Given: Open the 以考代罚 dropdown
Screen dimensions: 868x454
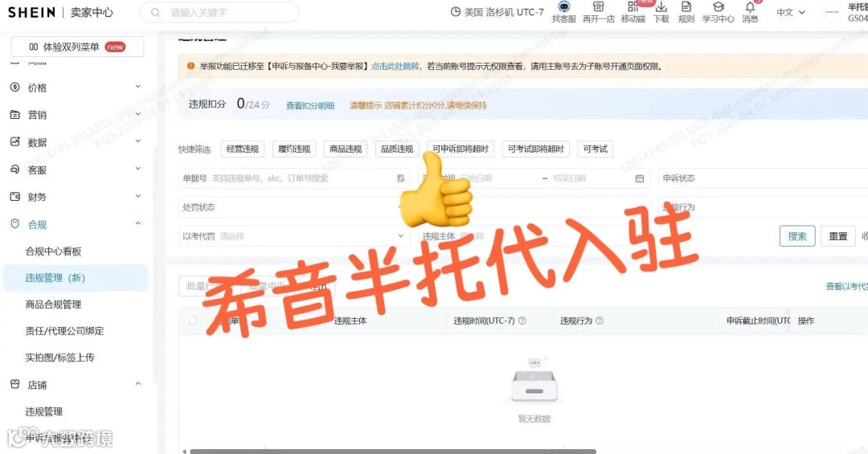Looking at the screenshot, I should pyautogui.click(x=294, y=236).
